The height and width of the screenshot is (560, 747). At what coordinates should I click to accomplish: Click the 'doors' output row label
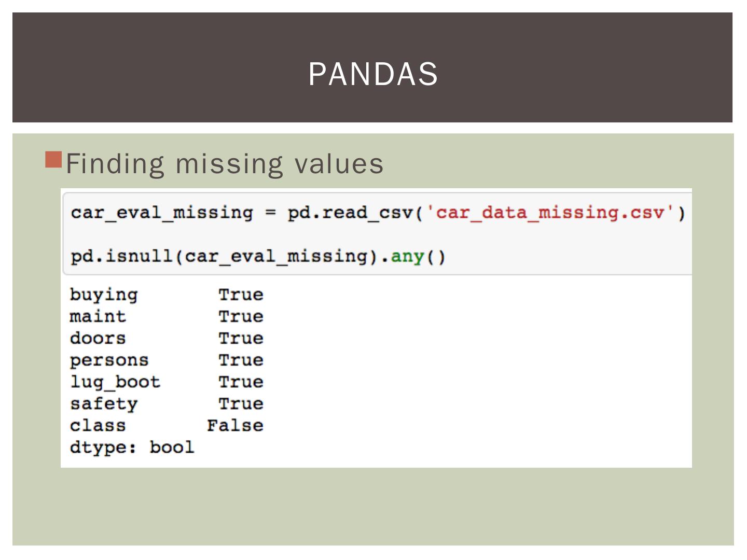coord(98,338)
